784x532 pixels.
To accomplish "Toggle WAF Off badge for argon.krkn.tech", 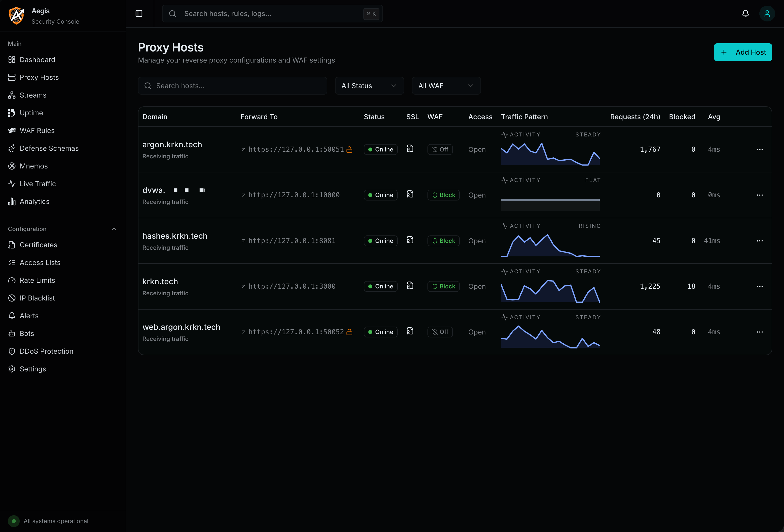I will 440,149.
